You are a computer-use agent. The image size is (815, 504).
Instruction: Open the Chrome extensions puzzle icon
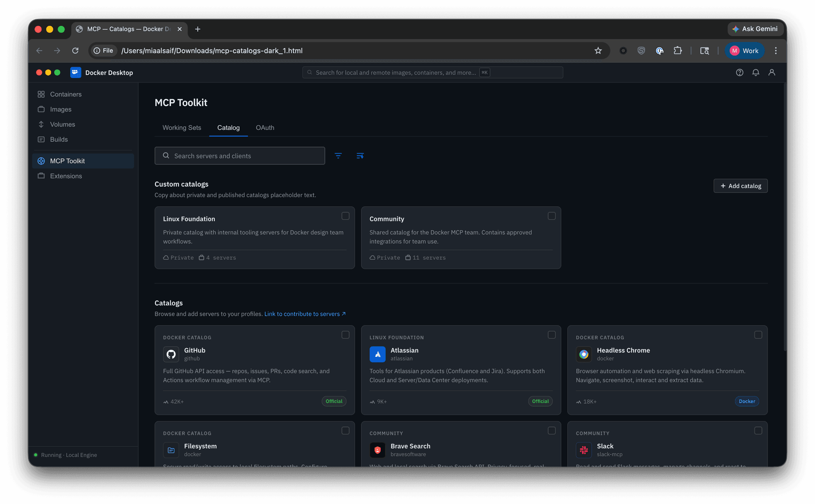tap(678, 50)
